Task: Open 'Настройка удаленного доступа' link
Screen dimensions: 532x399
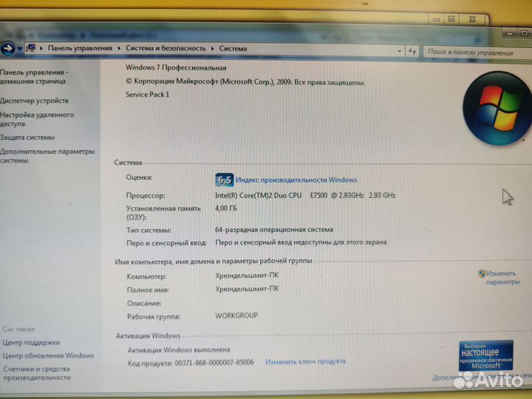Action: [37, 119]
